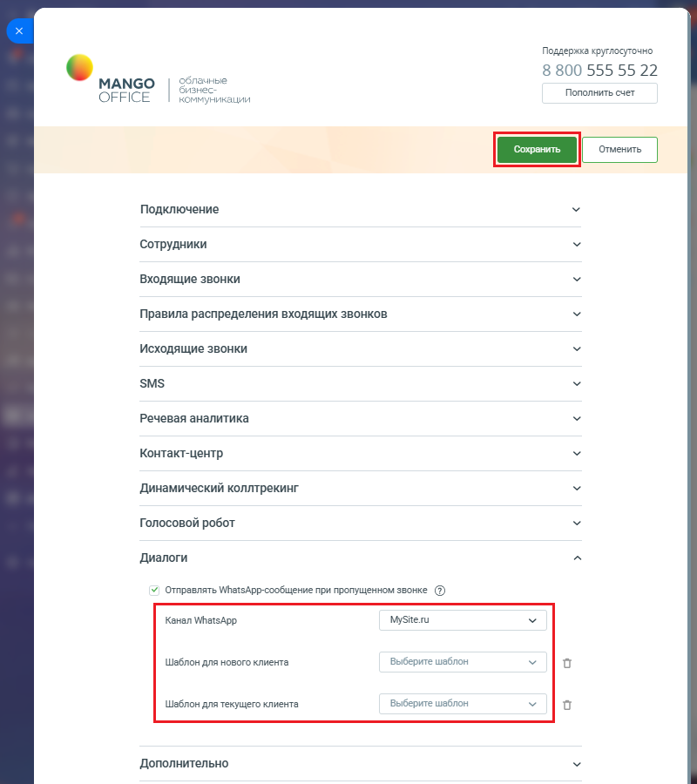697x784 pixels.
Task: Click the blue close X icon
Action: tap(19, 30)
